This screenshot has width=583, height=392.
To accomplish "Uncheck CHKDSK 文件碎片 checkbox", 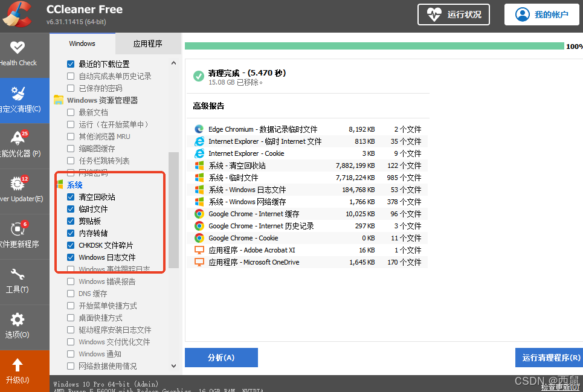I will pos(71,245).
